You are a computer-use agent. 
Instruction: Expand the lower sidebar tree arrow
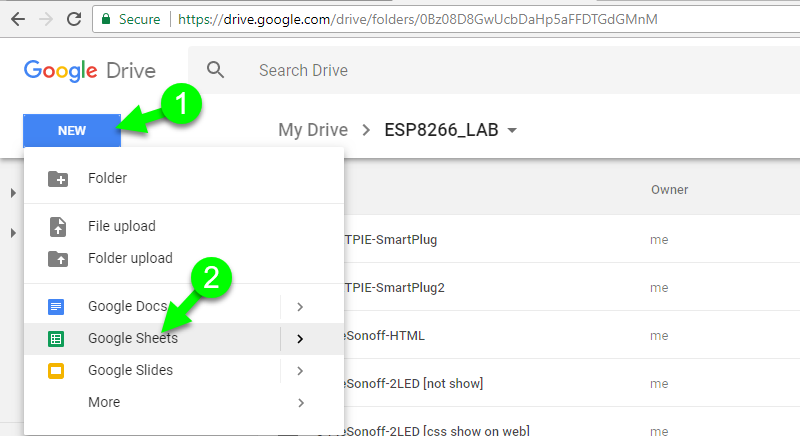pyautogui.click(x=13, y=233)
